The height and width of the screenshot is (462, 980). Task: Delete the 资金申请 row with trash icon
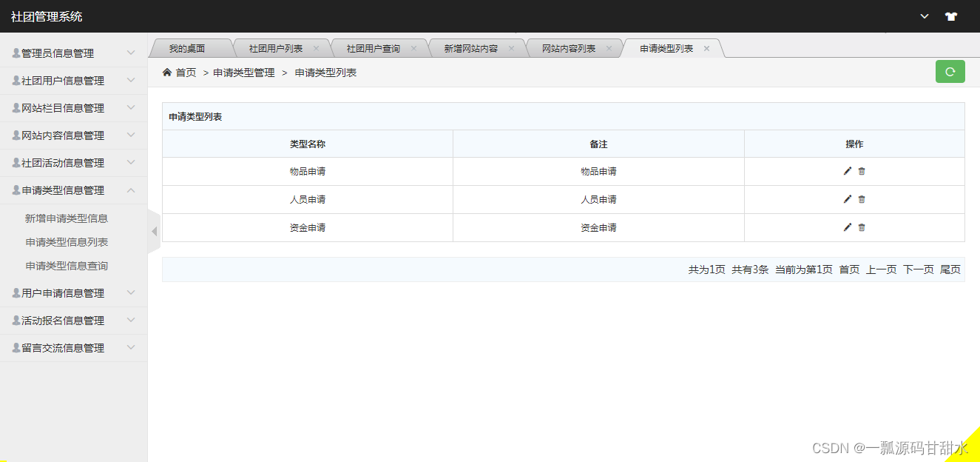[x=862, y=227]
